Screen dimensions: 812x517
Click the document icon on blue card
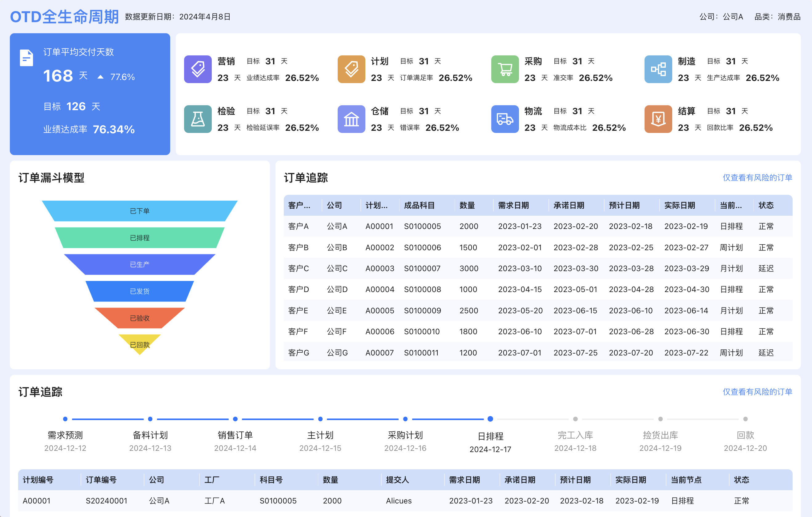pyautogui.click(x=26, y=58)
